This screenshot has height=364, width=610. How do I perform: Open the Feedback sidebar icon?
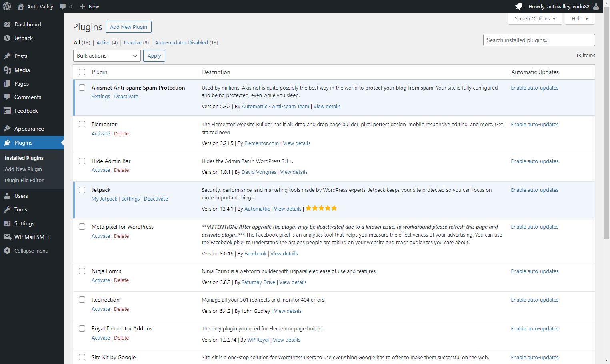pos(7,111)
